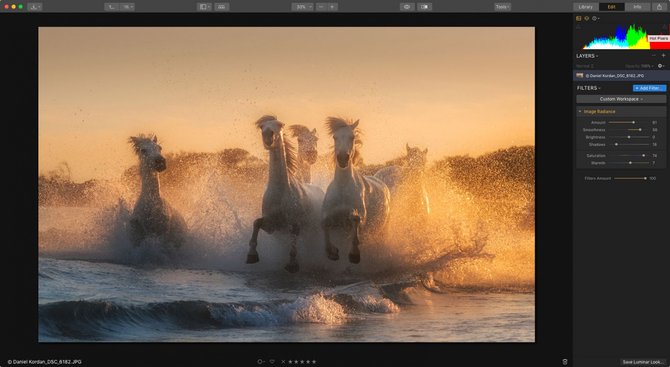The width and height of the screenshot is (670, 367).
Task: Select the layers icon above histogram
Action: 586,18
